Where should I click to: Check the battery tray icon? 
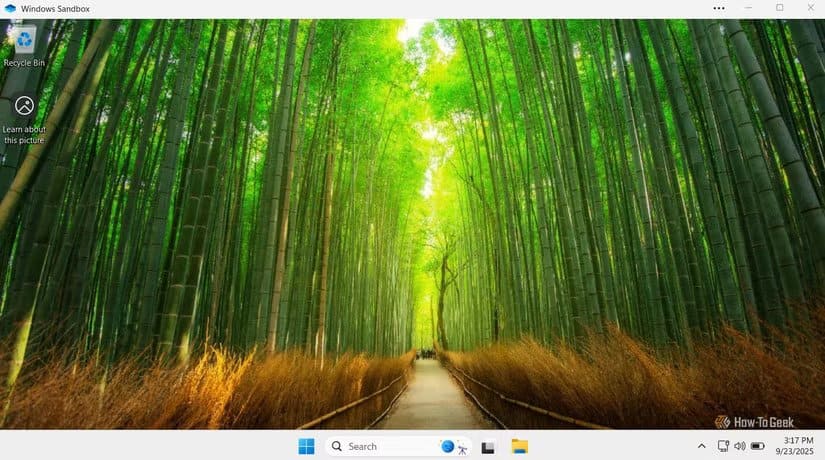coord(758,446)
